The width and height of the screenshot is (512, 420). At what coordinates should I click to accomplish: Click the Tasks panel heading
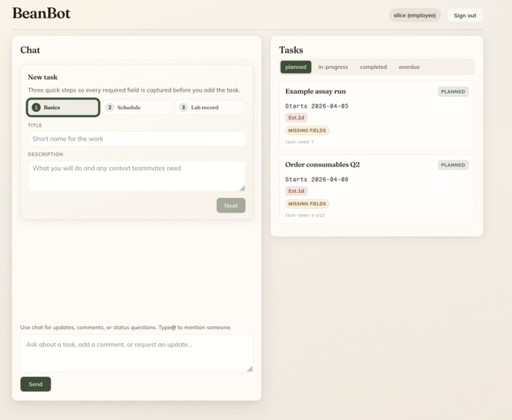tap(291, 50)
